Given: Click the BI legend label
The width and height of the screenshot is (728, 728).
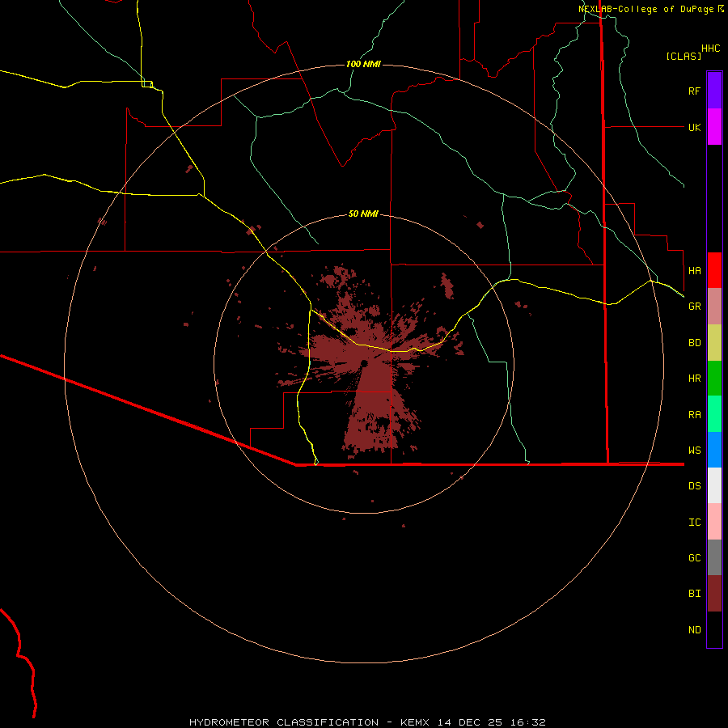Looking at the screenshot, I should click(694, 594).
